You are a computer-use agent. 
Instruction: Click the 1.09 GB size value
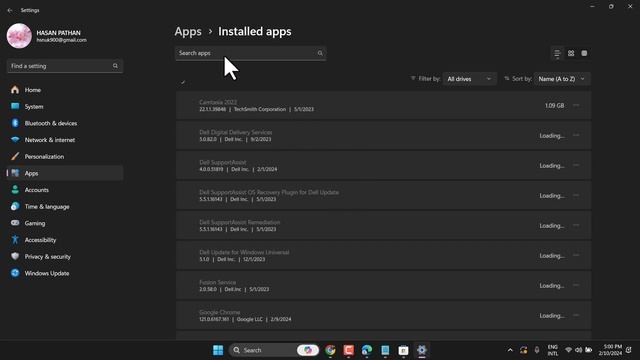pos(554,105)
